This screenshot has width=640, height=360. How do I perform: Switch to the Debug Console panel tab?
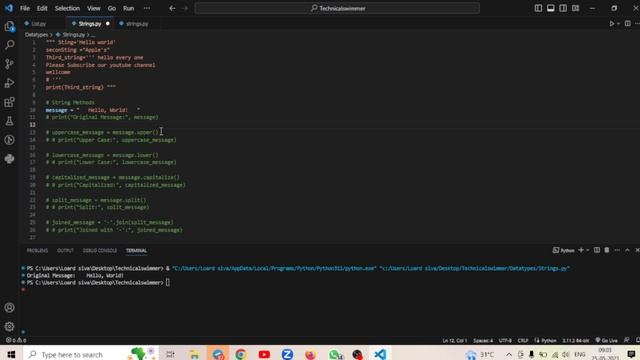click(100, 251)
